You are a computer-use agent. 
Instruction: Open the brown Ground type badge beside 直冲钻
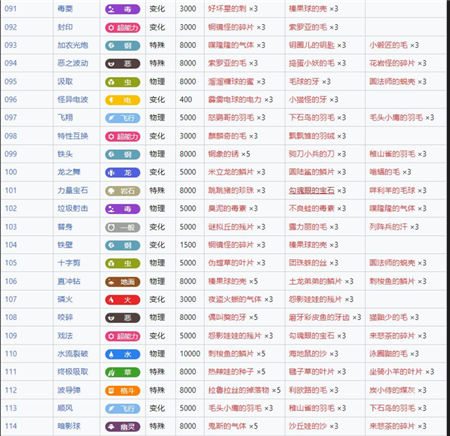pyautogui.click(x=122, y=282)
